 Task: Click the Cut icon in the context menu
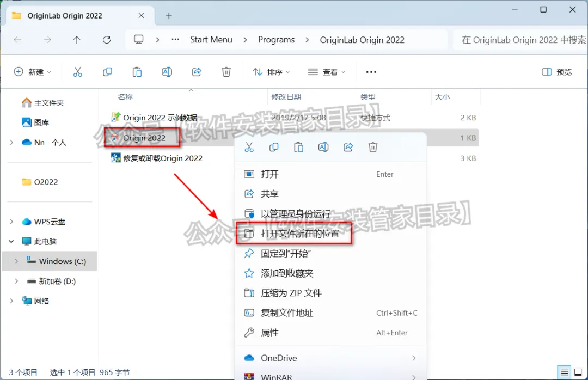coord(249,148)
